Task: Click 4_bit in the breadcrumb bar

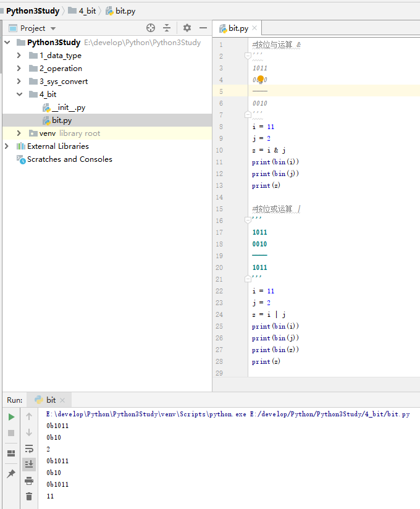Action: coord(87,11)
